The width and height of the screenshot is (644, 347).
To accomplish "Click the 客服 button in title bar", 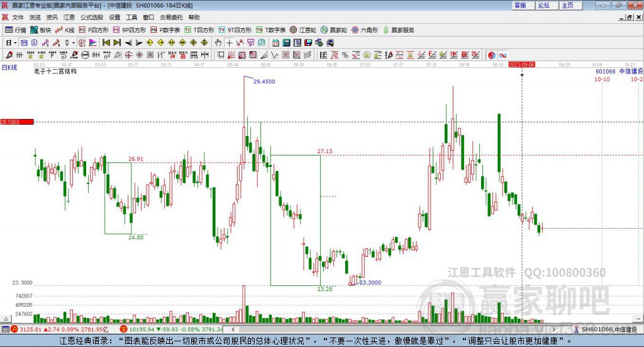I will point(523,5).
